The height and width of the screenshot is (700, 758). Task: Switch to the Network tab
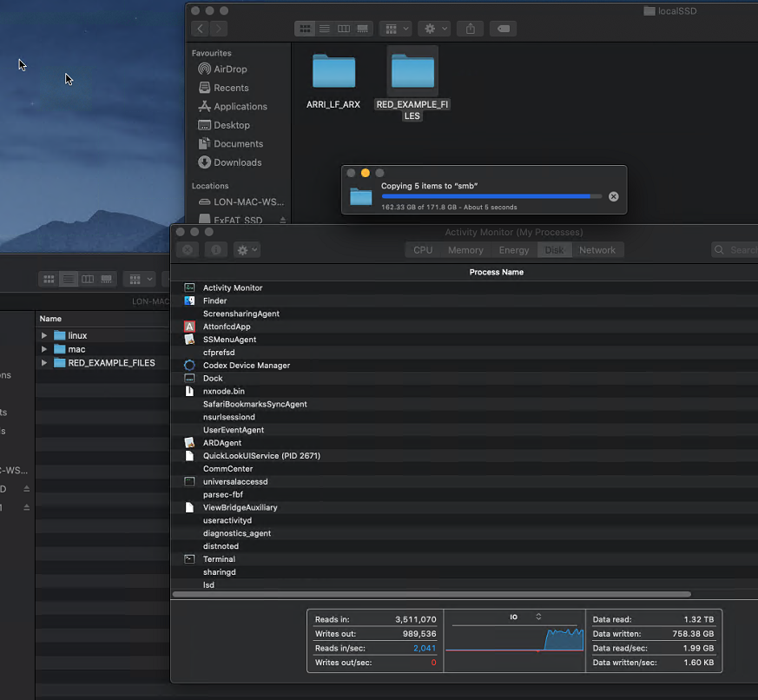[x=597, y=250]
